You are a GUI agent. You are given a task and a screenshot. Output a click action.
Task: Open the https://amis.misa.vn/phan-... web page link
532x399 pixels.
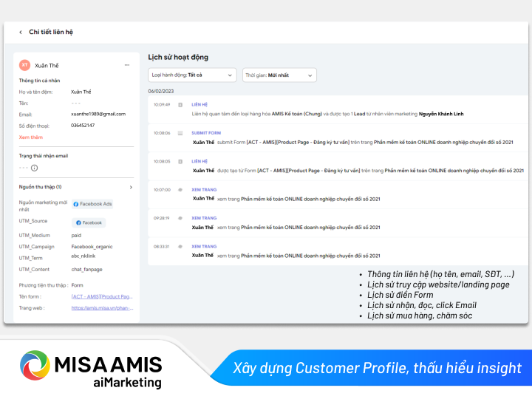102,308
